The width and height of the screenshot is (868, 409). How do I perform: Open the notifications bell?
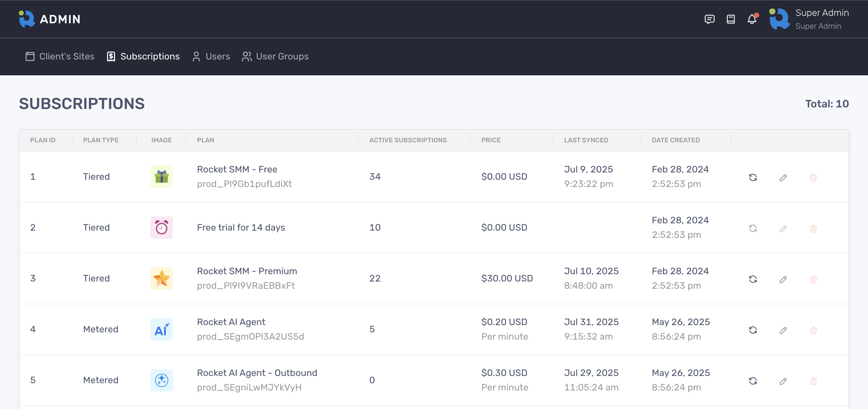[x=752, y=19]
